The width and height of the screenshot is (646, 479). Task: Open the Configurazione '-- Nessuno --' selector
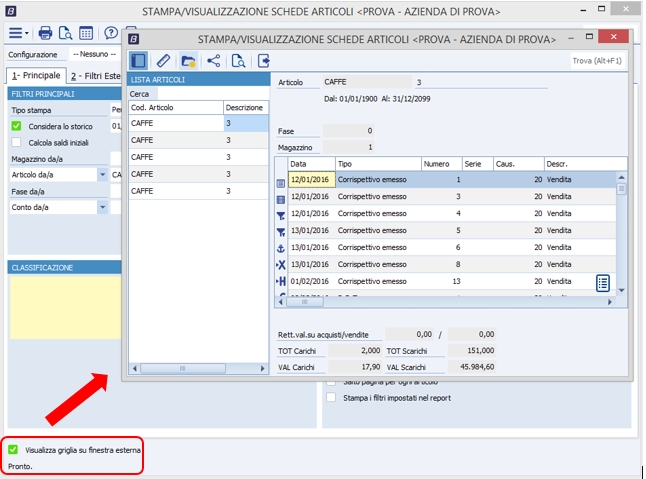coord(96,54)
